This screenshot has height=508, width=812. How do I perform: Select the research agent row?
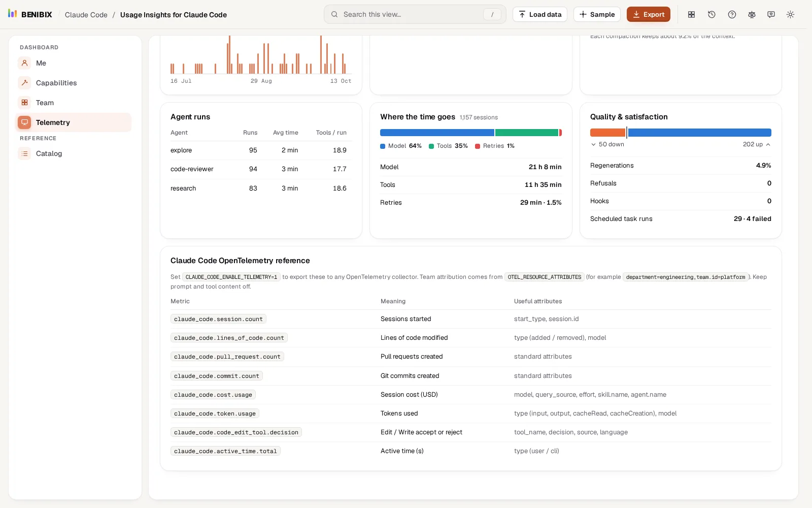tap(261, 188)
